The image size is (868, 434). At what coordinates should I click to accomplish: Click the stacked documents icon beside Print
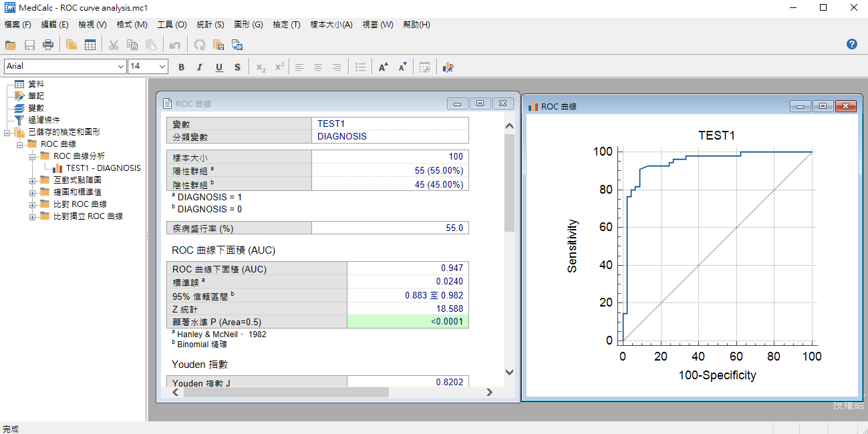coord(71,45)
